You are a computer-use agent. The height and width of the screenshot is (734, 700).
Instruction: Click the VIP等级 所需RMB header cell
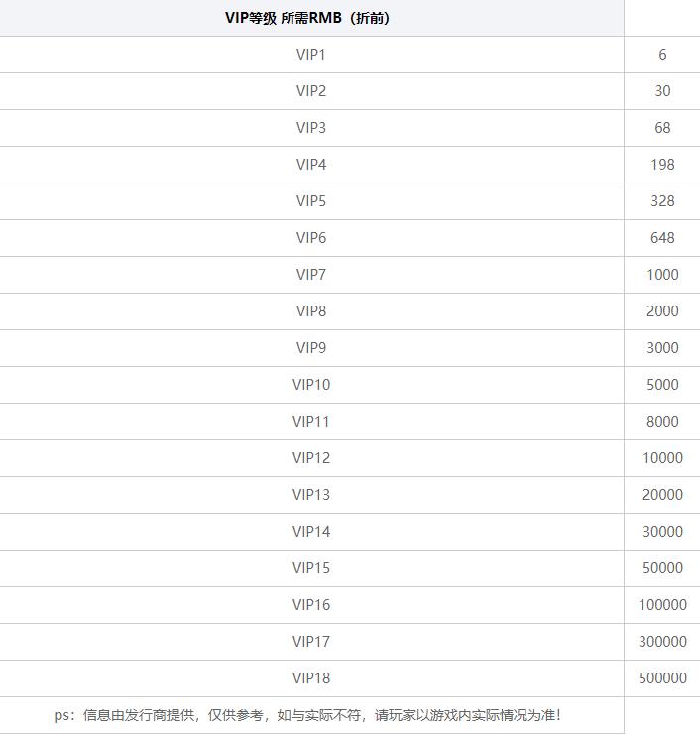(x=311, y=18)
